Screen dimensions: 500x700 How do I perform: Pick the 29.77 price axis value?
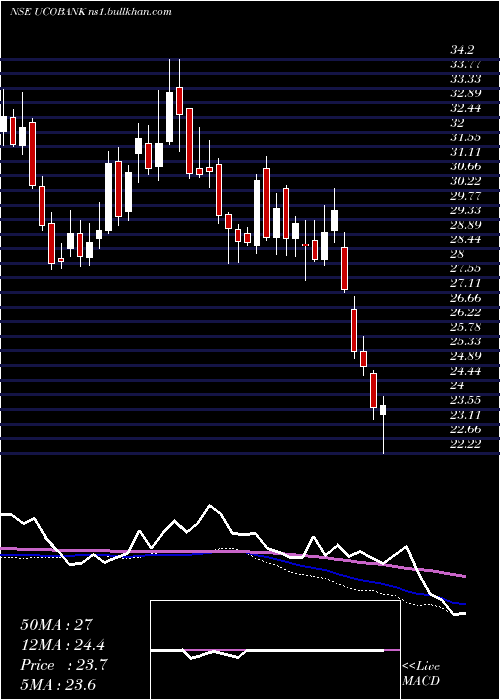pos(465,195)
